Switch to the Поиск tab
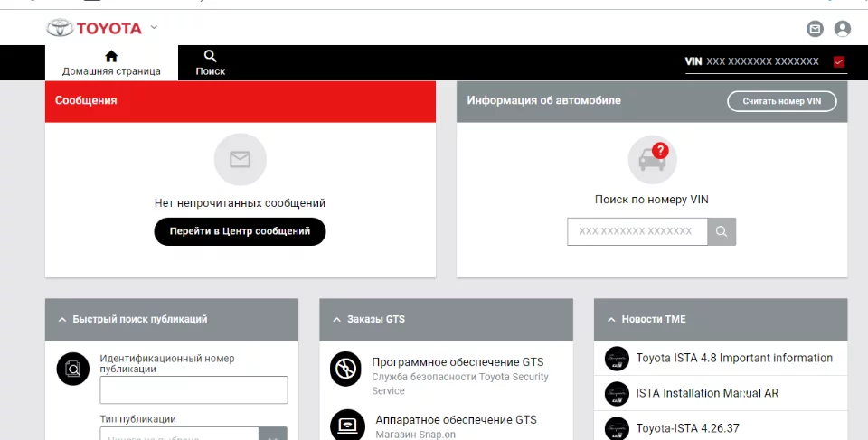 [211, 63]
